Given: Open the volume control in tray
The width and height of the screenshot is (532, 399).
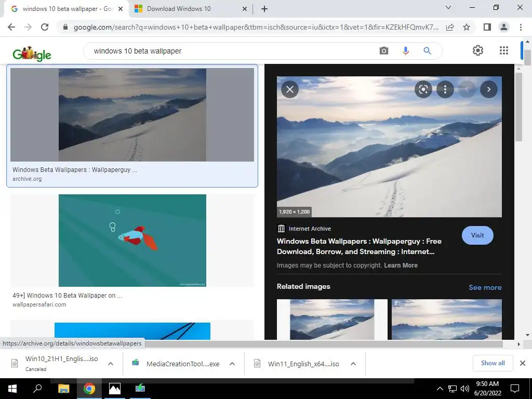Looking at the screenshot, I should pyautogui.click(x=465, y=389).
